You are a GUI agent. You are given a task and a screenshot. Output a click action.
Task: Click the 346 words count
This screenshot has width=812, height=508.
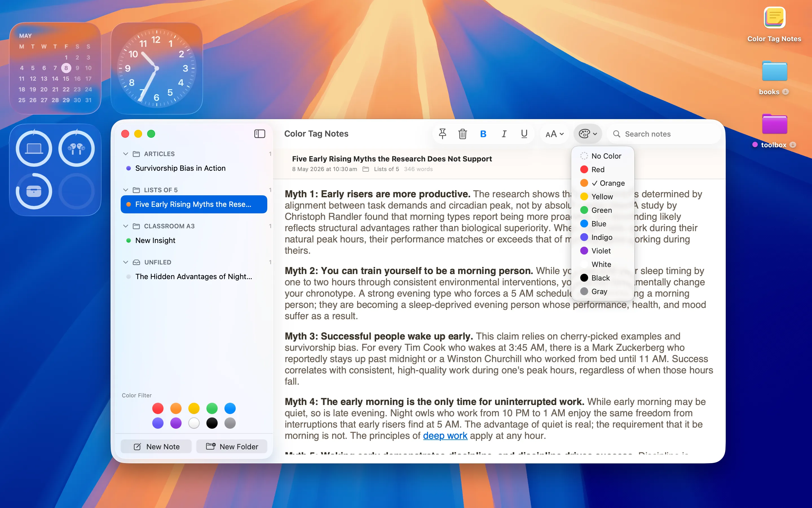[418, 169]
